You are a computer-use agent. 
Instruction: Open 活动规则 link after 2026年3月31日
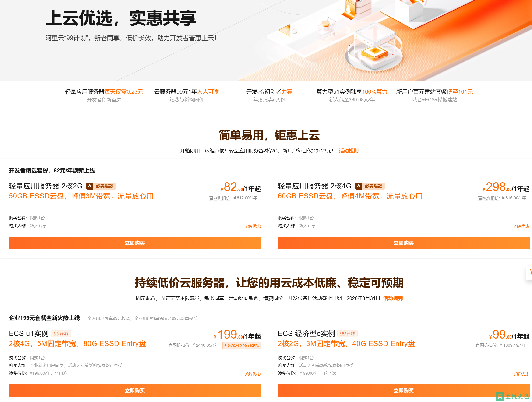393,298
